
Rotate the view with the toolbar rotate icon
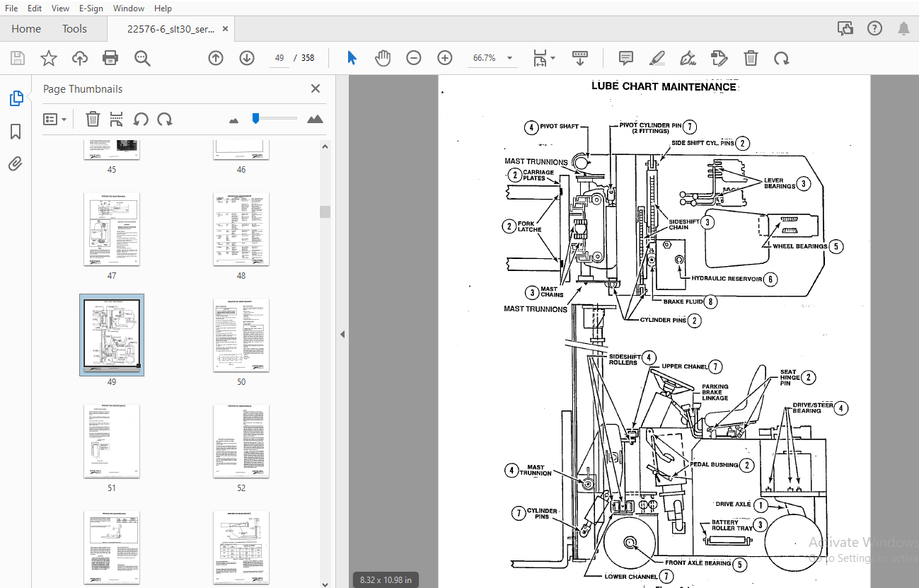pos(781,58)
